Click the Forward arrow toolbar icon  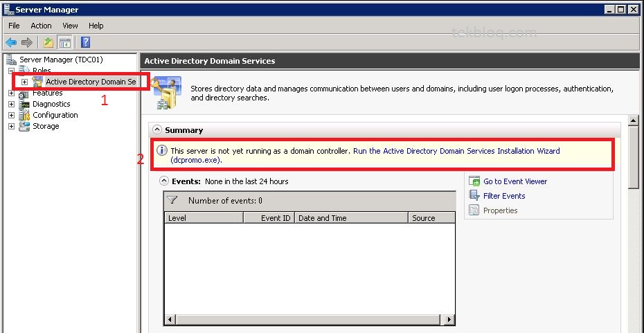pyautogui.click(x=27, y=42)
